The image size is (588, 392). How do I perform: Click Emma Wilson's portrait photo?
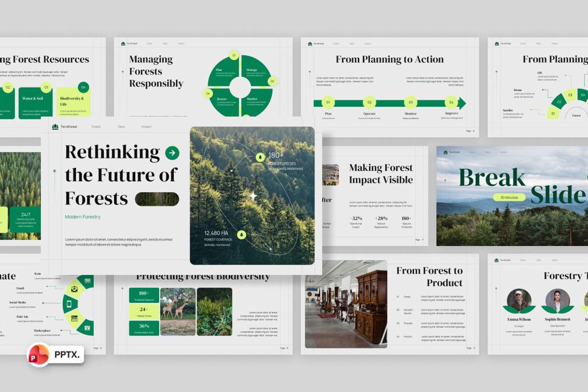[x=519, y=300]
